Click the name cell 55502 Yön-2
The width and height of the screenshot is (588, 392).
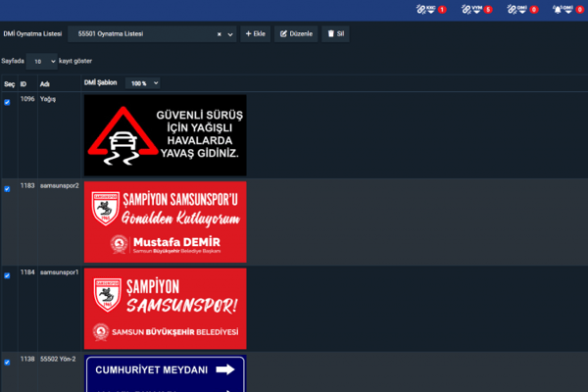point(58,359)
